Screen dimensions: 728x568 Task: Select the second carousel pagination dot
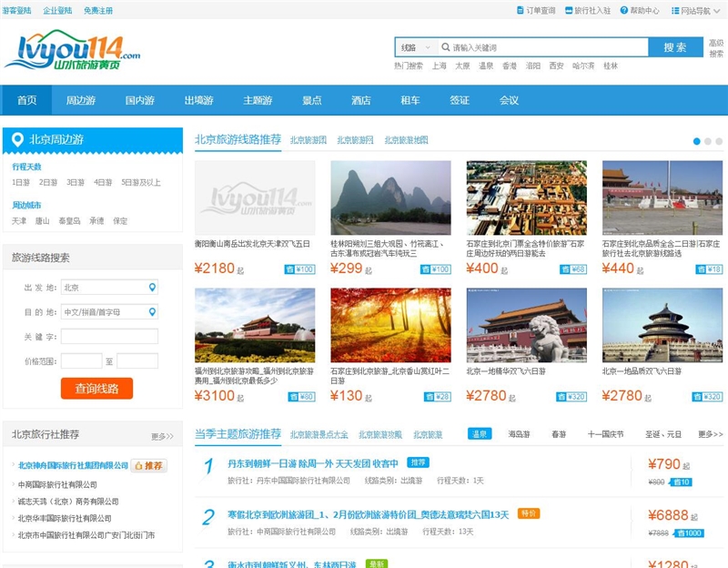(x=705, y=141)
